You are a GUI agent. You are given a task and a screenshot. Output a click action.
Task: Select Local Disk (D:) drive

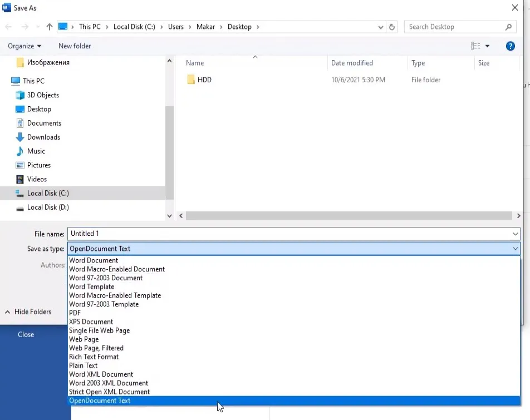(x=47, y=207)
